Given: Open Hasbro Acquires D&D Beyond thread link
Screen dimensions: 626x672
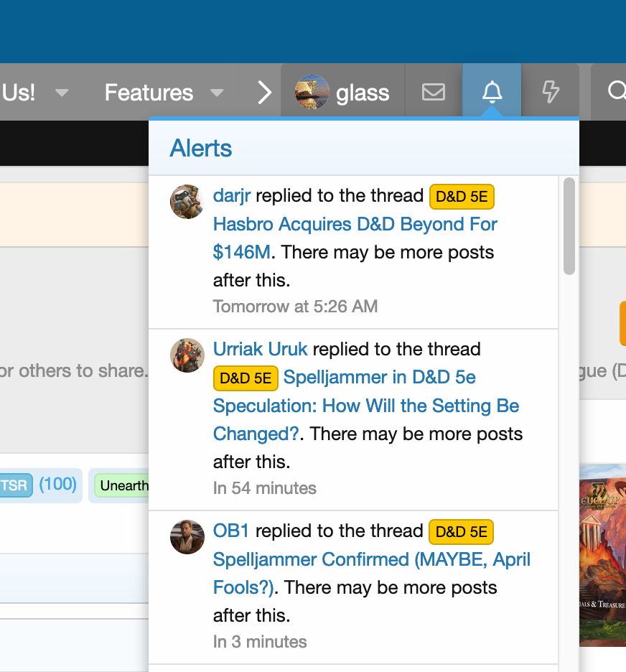Looking at the screenshot, I should (x=355, y=225).
